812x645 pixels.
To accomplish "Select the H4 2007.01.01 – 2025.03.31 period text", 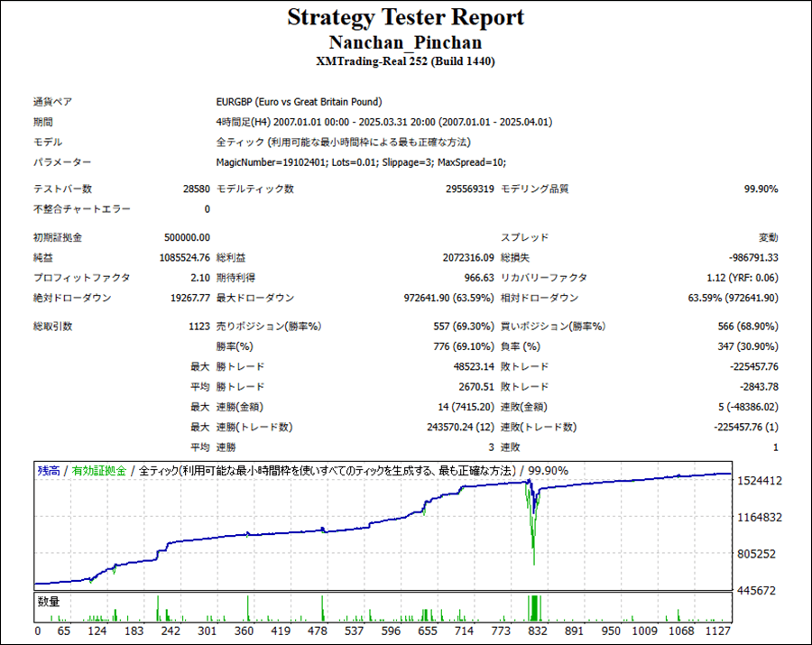I will [x=383, y=122].
